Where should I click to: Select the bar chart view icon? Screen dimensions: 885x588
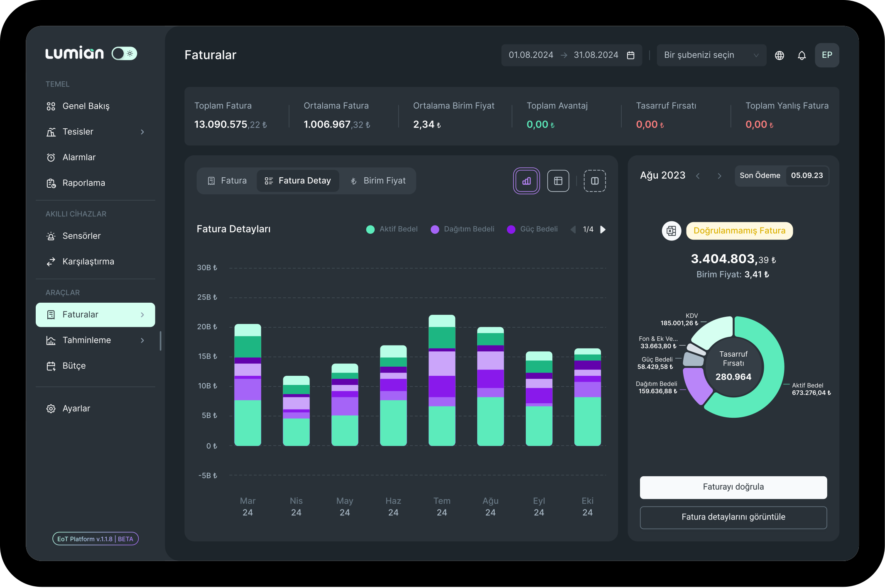coord(527,181)
